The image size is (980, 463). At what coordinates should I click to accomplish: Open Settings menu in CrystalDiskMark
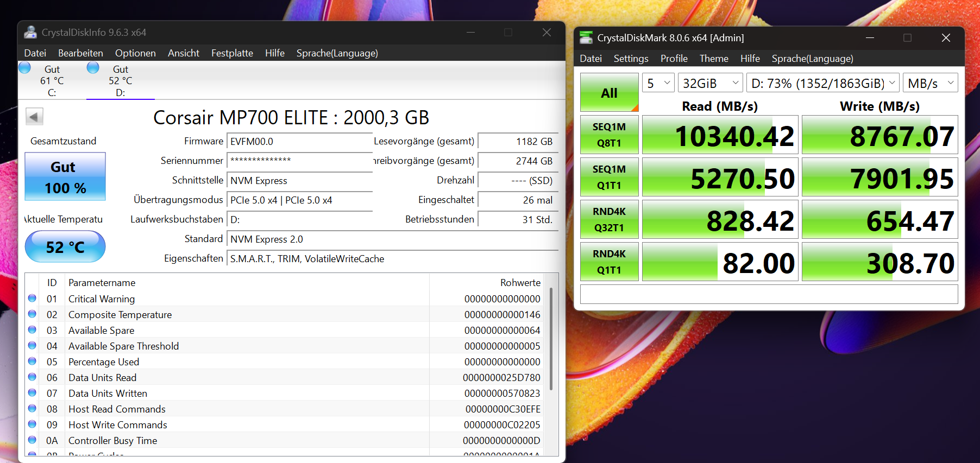631,59
